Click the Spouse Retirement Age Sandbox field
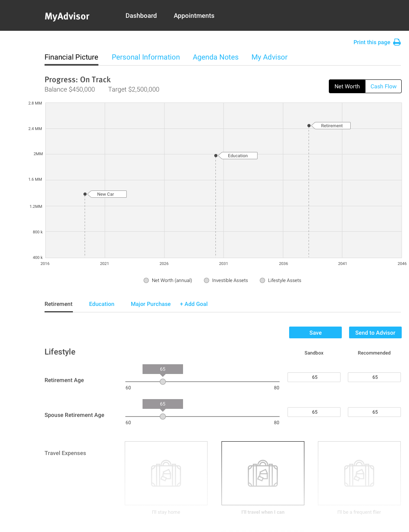 pyautogui.click(x=314, y=412)
